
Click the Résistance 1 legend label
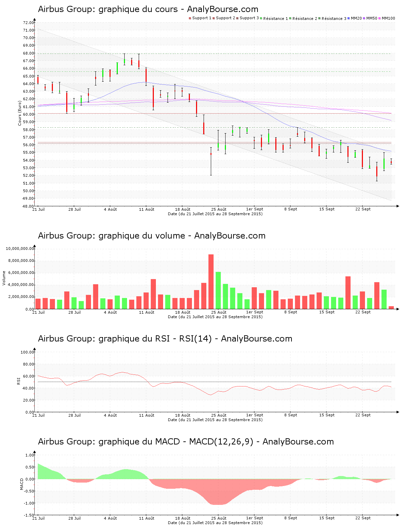[x=276, y=19]
